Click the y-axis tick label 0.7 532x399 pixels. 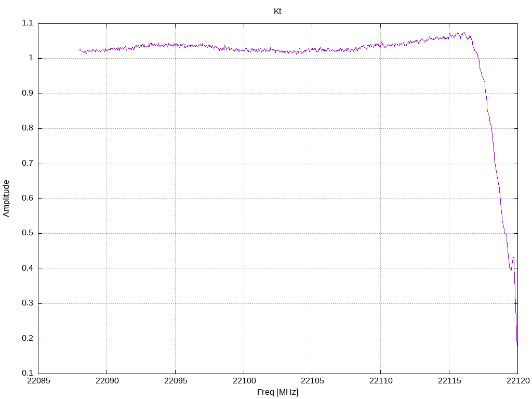click(x=28, y=163)
